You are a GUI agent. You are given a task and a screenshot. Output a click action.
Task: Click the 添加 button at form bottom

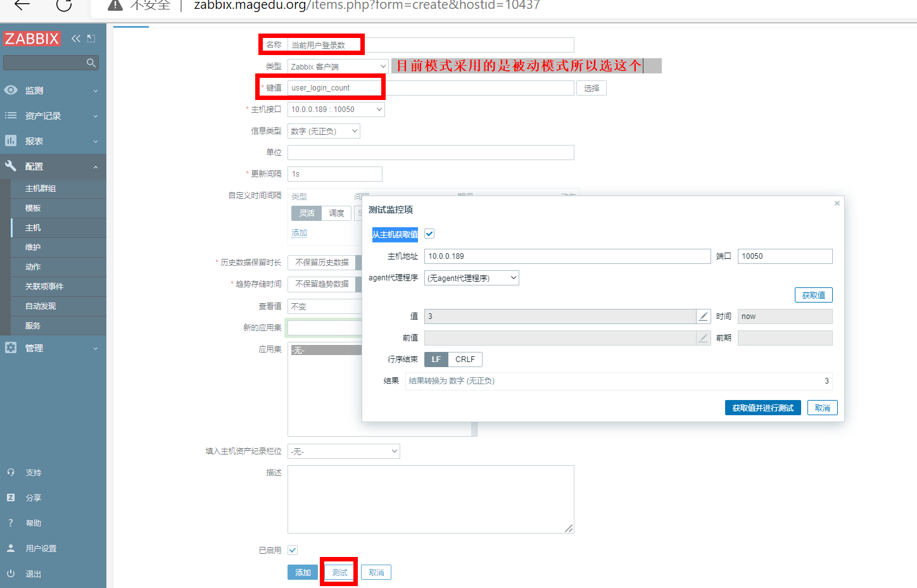coord(303,572)
